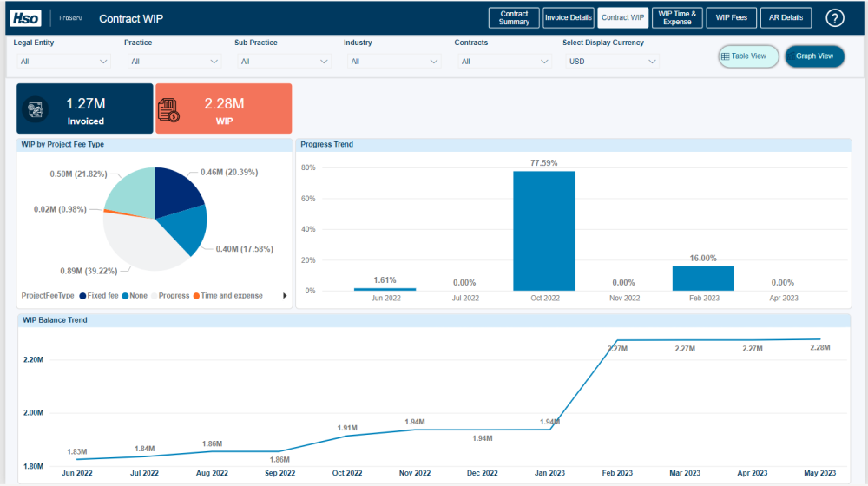Select Time and expense legend swatch
Viewport: 868px width, 486px height.
pos(196,296)
